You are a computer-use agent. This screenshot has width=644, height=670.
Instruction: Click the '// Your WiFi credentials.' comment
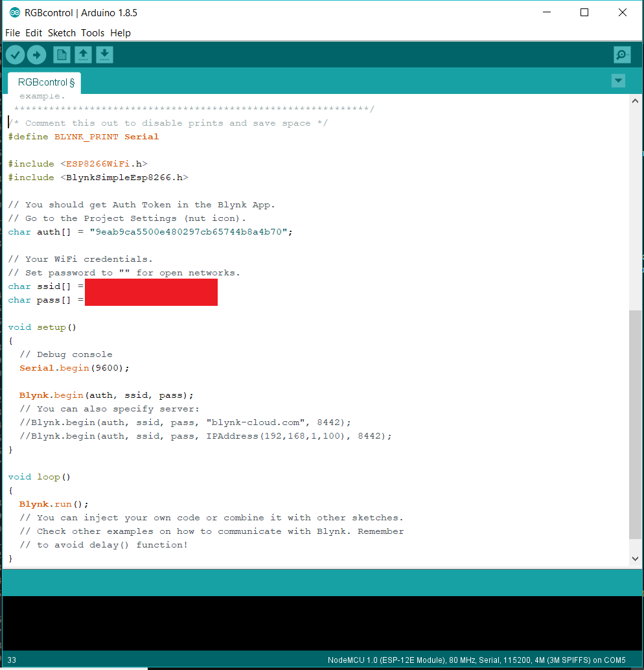pos(80,259)
